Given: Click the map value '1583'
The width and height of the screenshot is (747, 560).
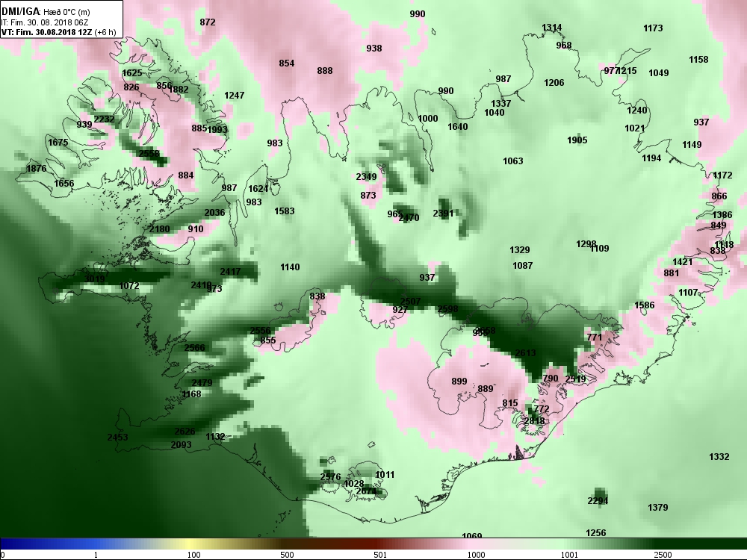Looking at the screenshot, I should (285, 211).
